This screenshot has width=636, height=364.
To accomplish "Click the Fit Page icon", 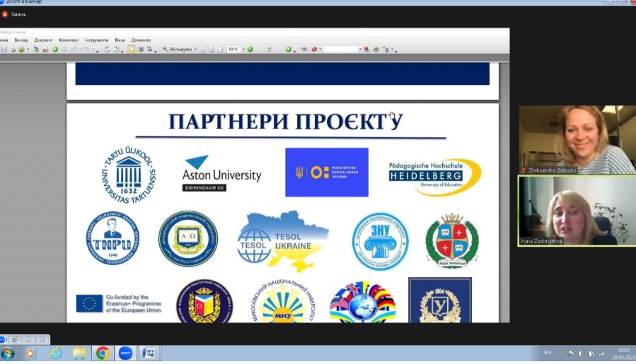I will (x=212, y=49).
